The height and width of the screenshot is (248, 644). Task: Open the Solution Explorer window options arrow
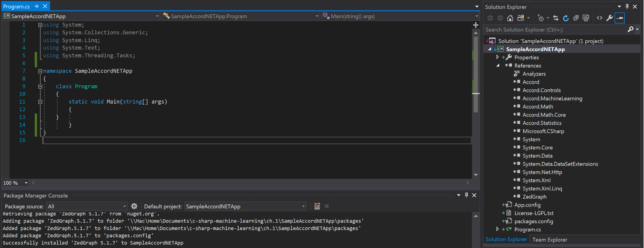[x=619, y=6]
